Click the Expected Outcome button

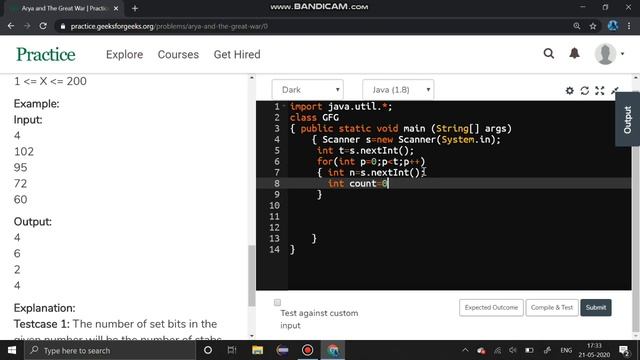491,307
